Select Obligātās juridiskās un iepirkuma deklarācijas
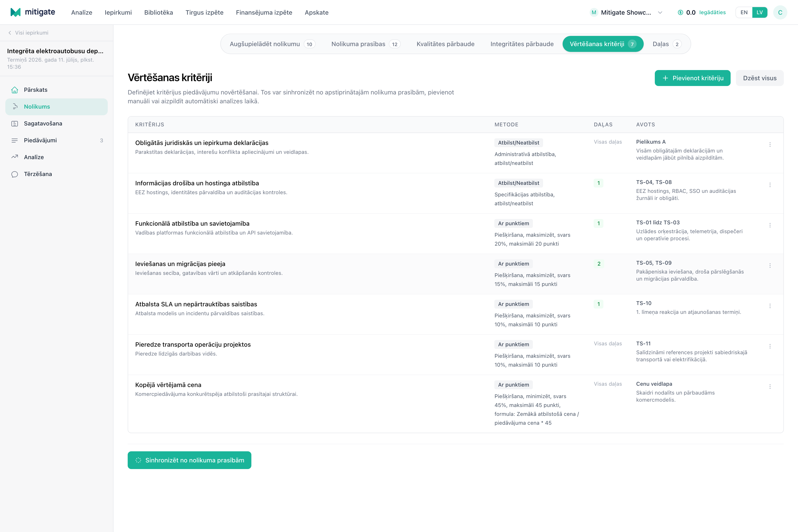The width and height of the screenshot is (798, 532). coord(201,143)
